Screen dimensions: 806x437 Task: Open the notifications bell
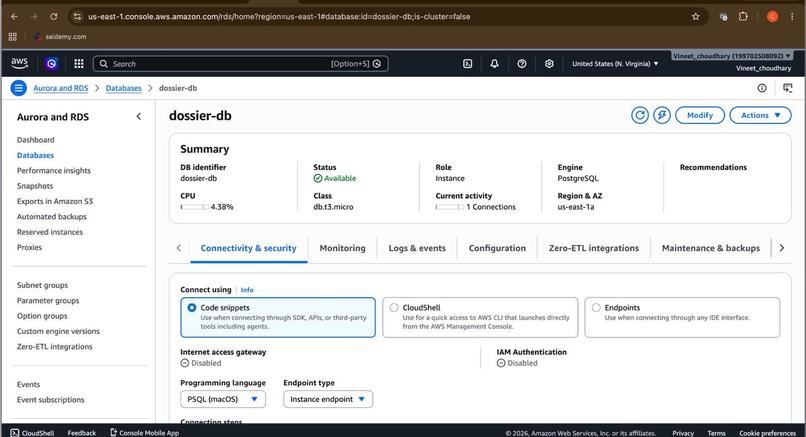click(494, 64)
